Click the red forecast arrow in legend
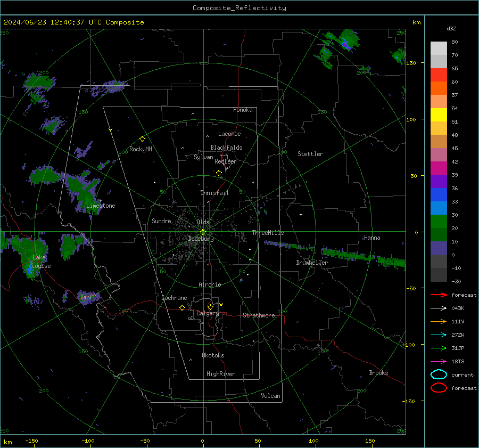 point(439,295)
